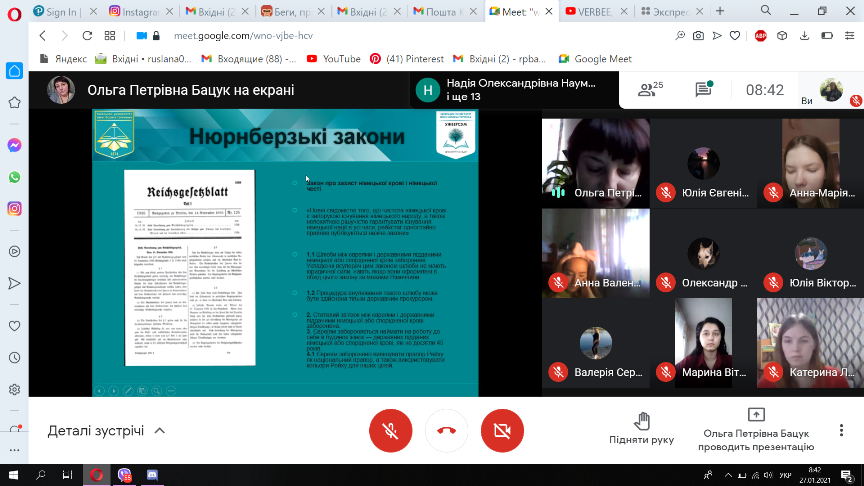
Task: Open Messenger in Opera sidebar
Action: click(x=14, y=145)
